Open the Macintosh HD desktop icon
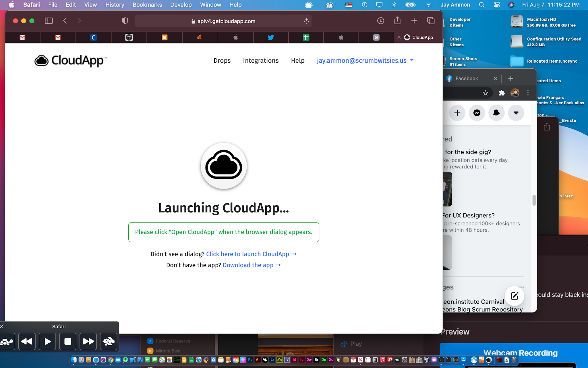Image resolution: width=588 pixels, height=368 pixels. click(517, 22)
